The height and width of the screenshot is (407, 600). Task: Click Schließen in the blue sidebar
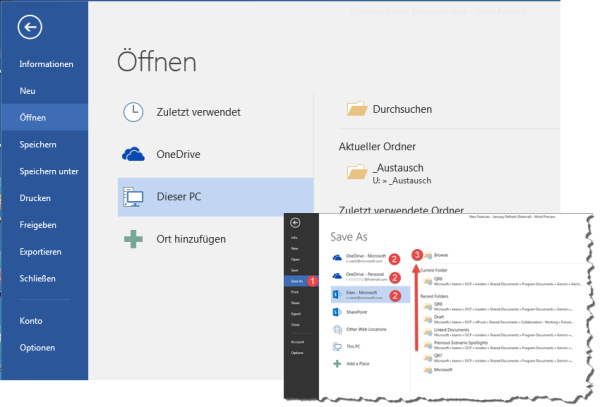tap(38, 278)
